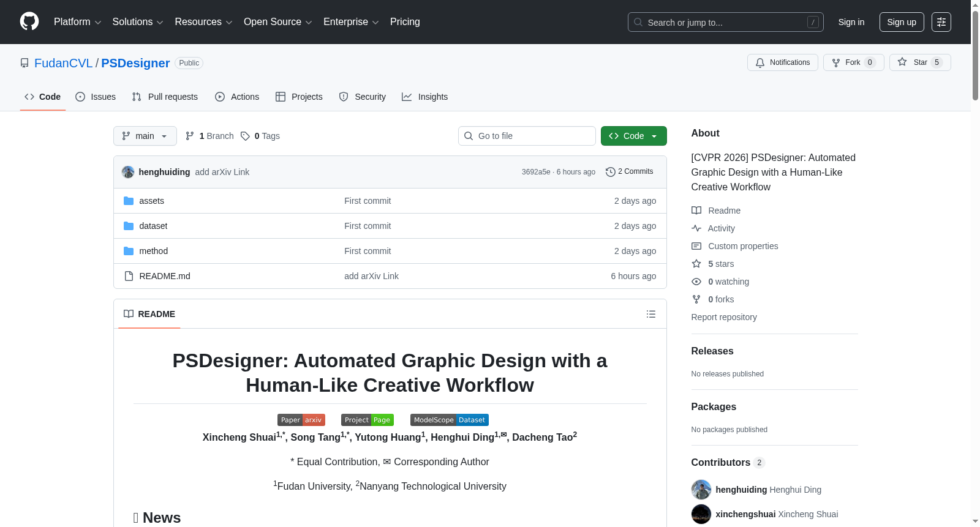Expand the Enterprise menu
The height and width of the screenshot is (527, 980).
(x=351, y=22)
